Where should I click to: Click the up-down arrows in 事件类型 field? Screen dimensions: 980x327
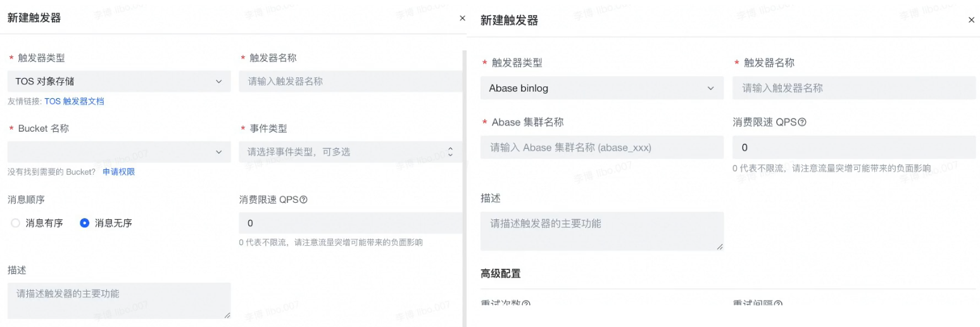(451, 151)
